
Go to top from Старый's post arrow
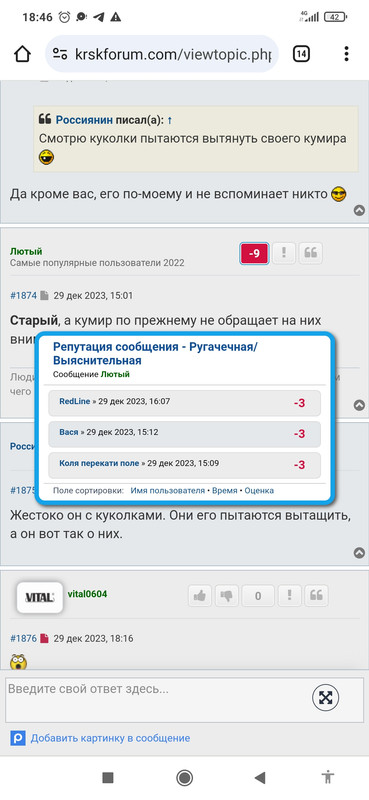[x=359, y=210]
